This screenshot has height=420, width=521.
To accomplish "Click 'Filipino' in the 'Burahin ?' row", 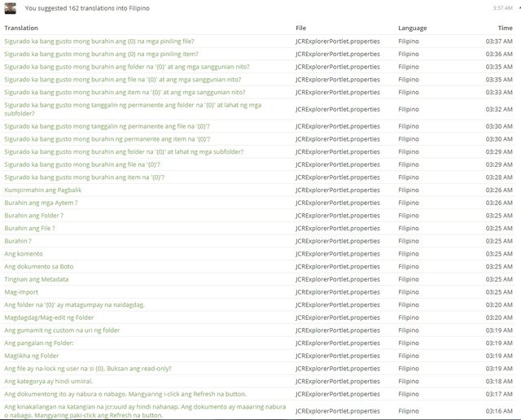I will coord(409,241).
